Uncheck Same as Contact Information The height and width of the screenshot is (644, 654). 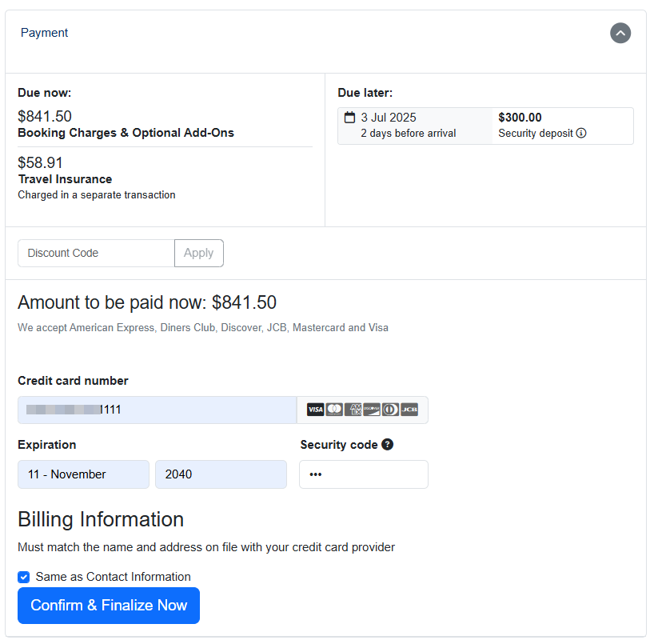pos(24,577)
